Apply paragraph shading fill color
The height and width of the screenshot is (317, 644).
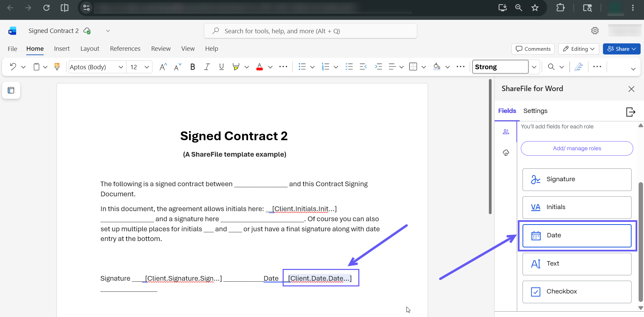click(x=437, y=67)
